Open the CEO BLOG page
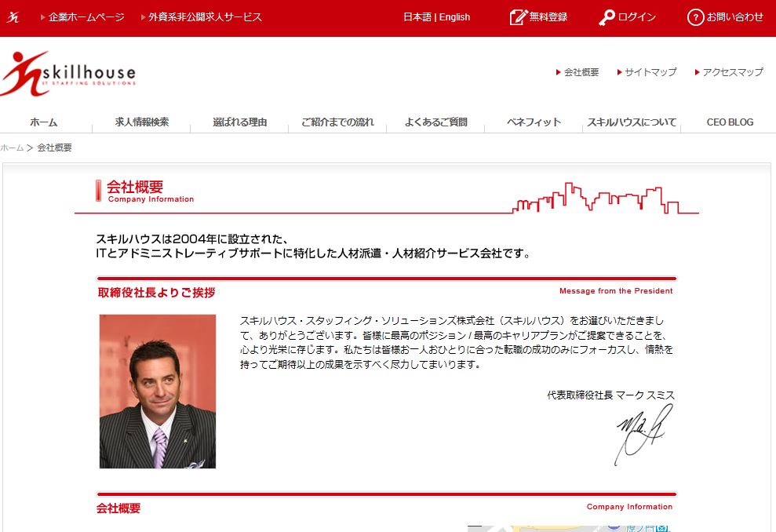Screen dimensions: 776x532 point(729,122)
